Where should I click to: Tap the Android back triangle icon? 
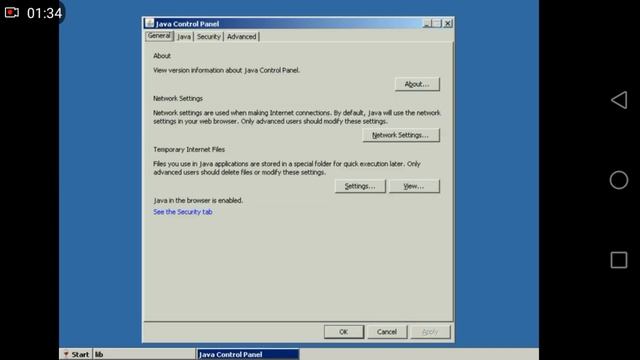pyautogui.click(x=619, y=100)
